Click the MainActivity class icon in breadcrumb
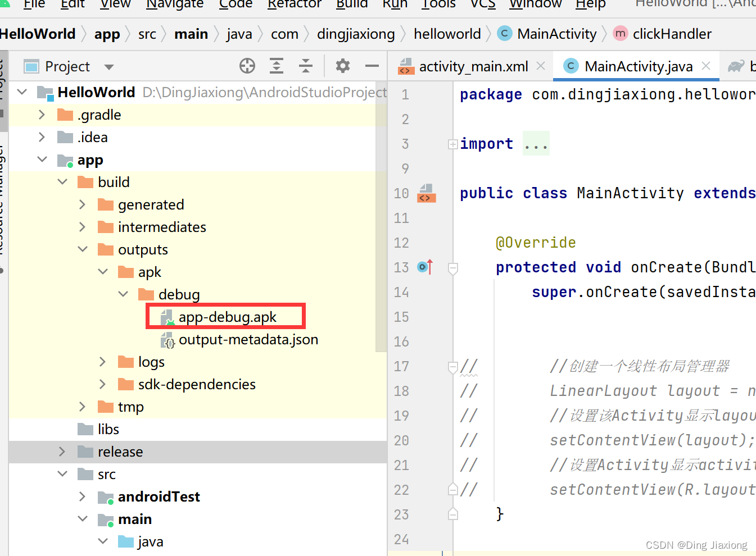 point(505,34)
